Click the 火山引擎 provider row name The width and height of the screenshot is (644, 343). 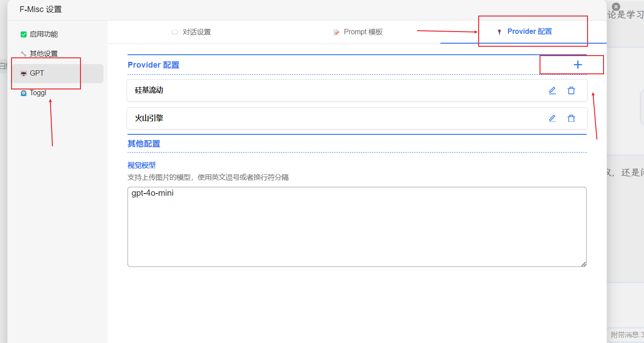(x=149, y=118)
